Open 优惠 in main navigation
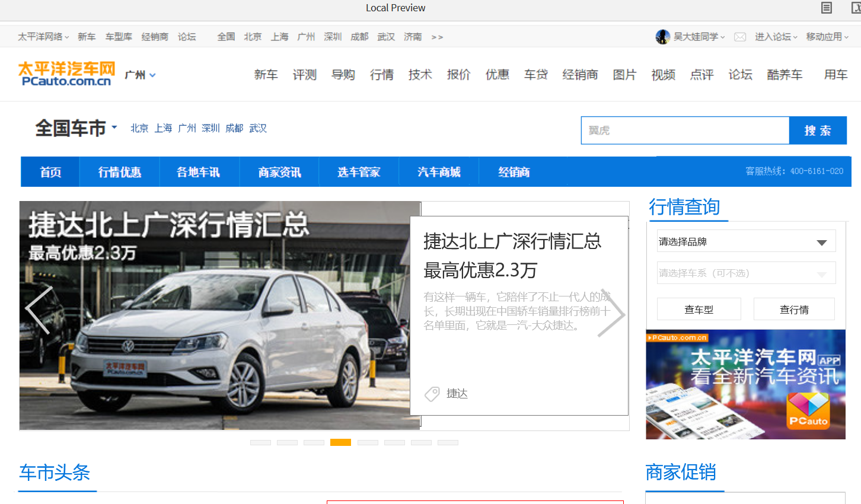 tap(497, 75)
